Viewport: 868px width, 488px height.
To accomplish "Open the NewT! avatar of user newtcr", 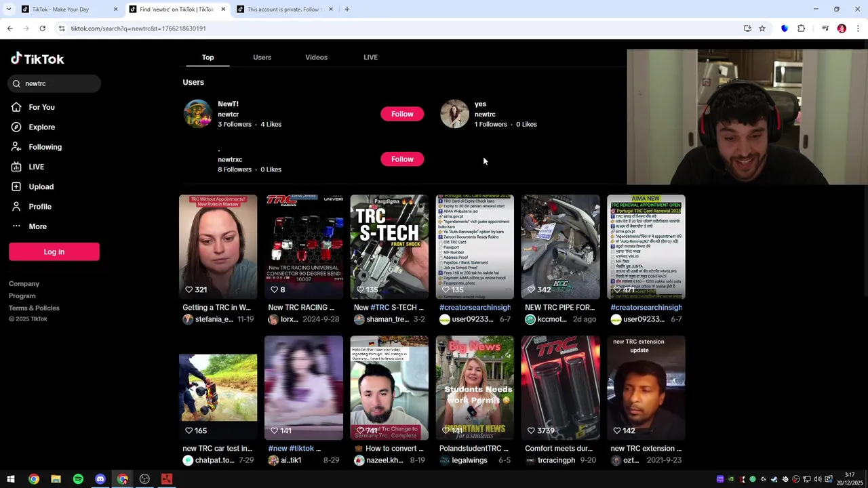I will (198, 114).
